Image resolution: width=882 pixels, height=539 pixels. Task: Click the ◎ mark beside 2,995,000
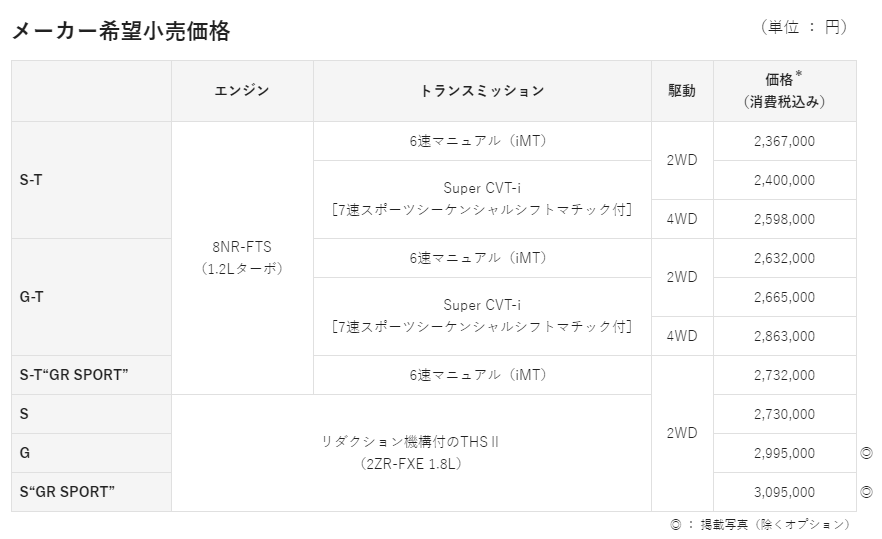pos(866,453)
